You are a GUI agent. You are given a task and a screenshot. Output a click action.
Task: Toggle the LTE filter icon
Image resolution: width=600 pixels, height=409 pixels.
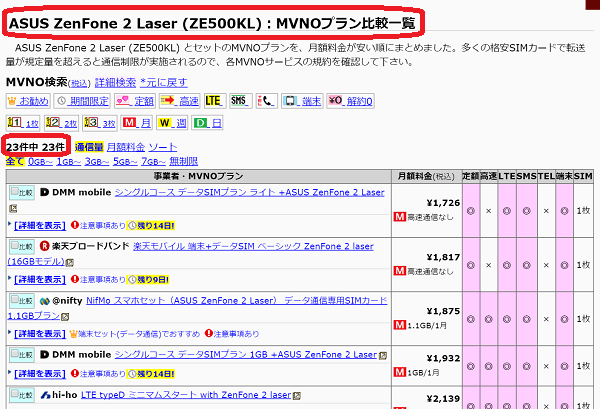click(x=215, y=101)
